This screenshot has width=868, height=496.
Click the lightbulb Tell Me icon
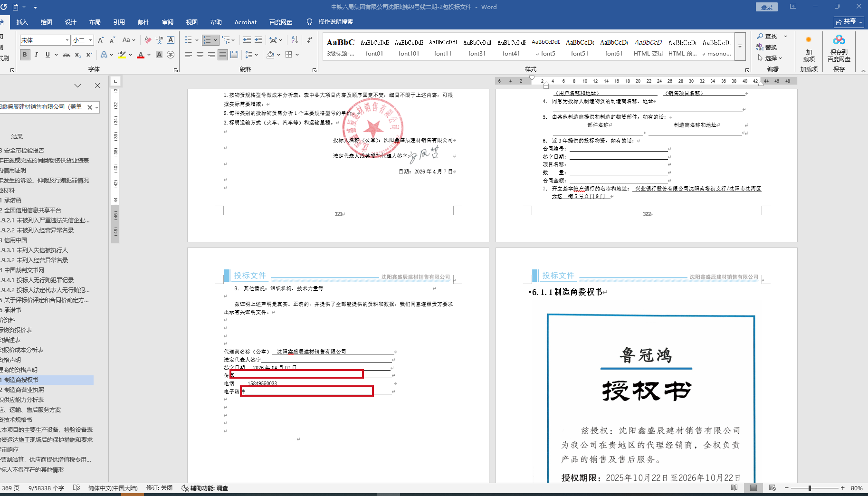tap(310, 22)
